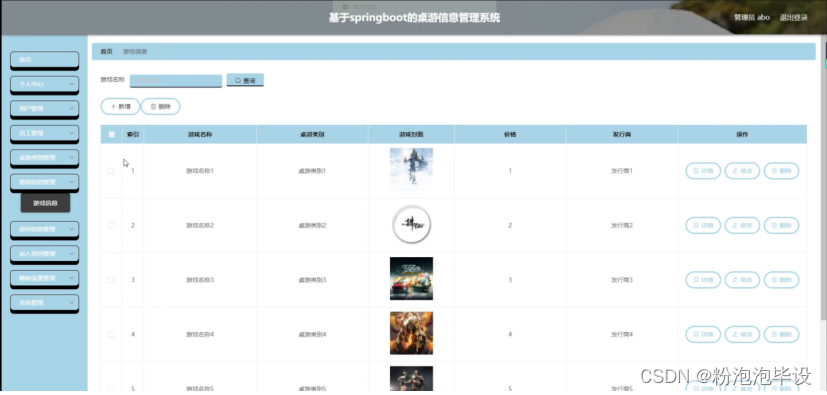Expand the 个人中心 sidebar menu
The image size is (827, 395).
point(45,84)
